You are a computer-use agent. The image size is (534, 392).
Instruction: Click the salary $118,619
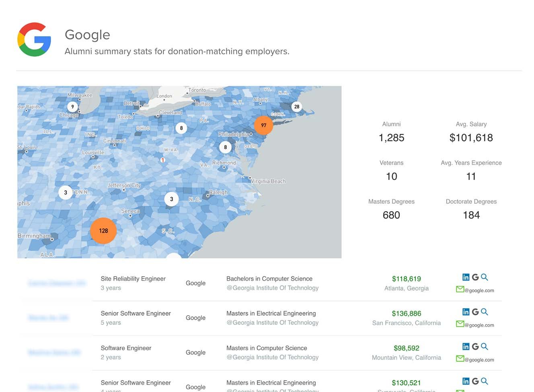coord(407,279)
